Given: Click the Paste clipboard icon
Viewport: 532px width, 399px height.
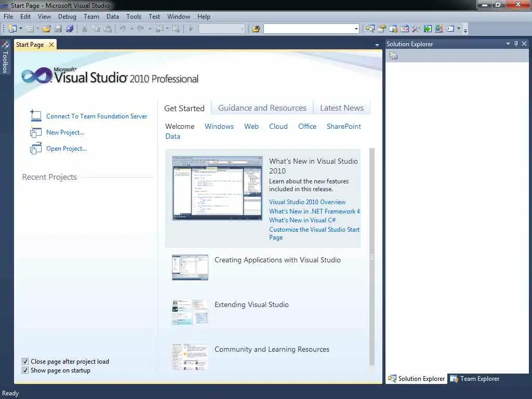Looking at the screenshot, I should [108, 29].
